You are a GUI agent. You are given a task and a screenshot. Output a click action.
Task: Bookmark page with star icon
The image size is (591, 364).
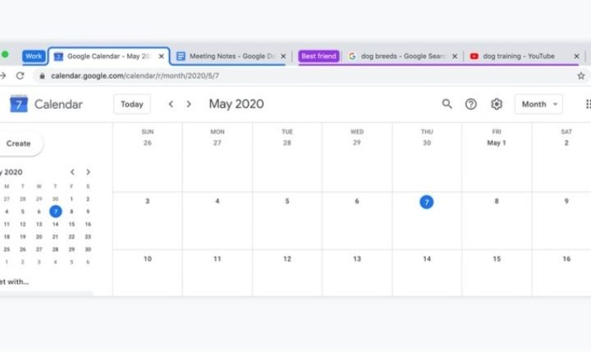(x=581, y=75)
